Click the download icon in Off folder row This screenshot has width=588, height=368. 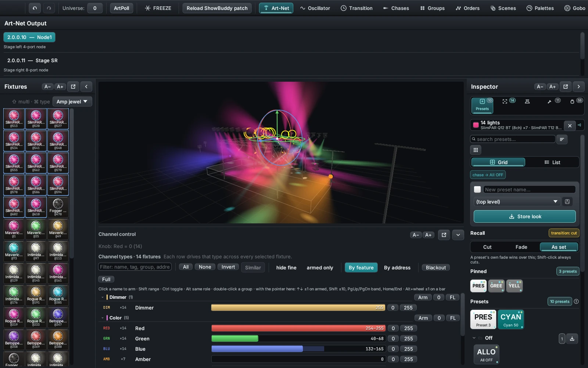(572, 339)
